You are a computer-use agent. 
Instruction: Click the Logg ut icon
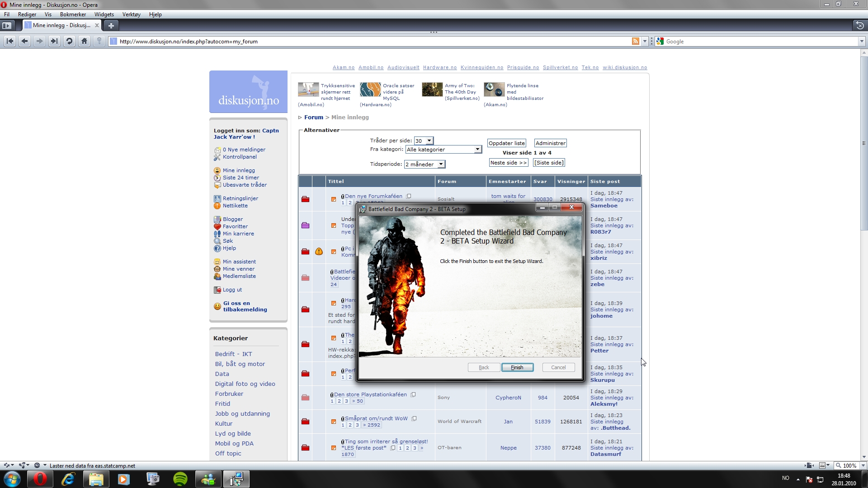point(217,290)
